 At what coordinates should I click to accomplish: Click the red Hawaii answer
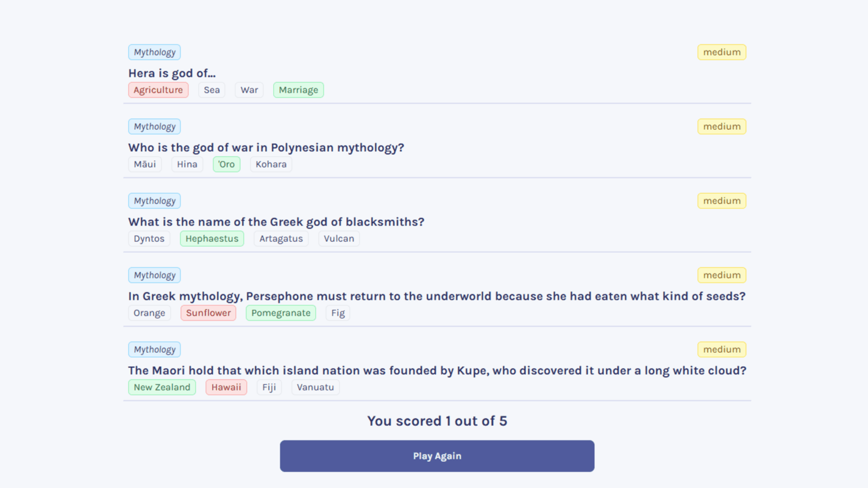pyautogui.click(x=226, y=387)
